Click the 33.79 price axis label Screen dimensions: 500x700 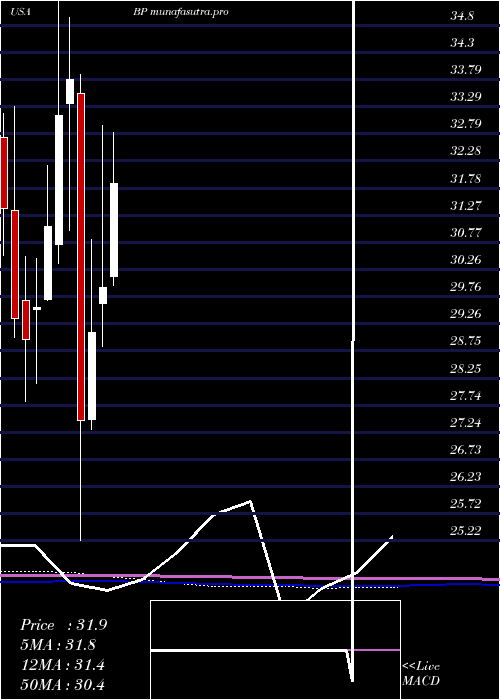click(x=466, y=70)
